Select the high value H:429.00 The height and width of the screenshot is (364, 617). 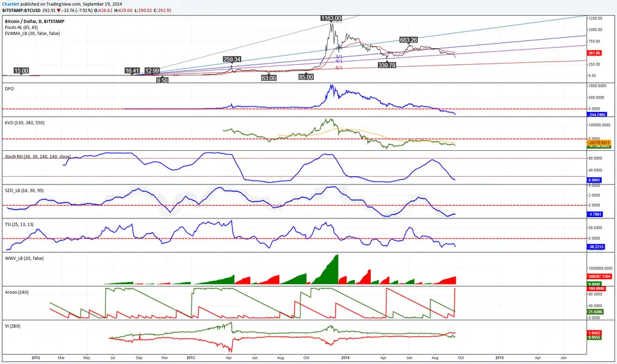pyautogui.click(x=123, y=10)
